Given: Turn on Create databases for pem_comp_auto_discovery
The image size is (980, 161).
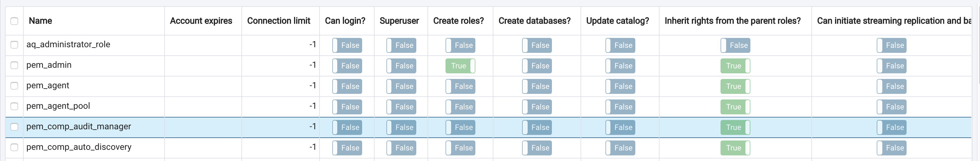Looking at the screenshot, I should pyautogui.click(x=536, y=148).
